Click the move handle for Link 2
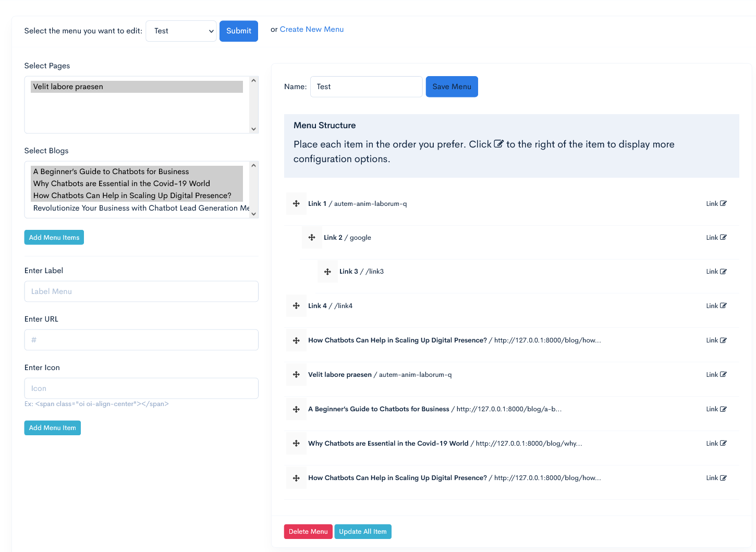The height and width of the screenshot is (552, 756). point(312,237)
